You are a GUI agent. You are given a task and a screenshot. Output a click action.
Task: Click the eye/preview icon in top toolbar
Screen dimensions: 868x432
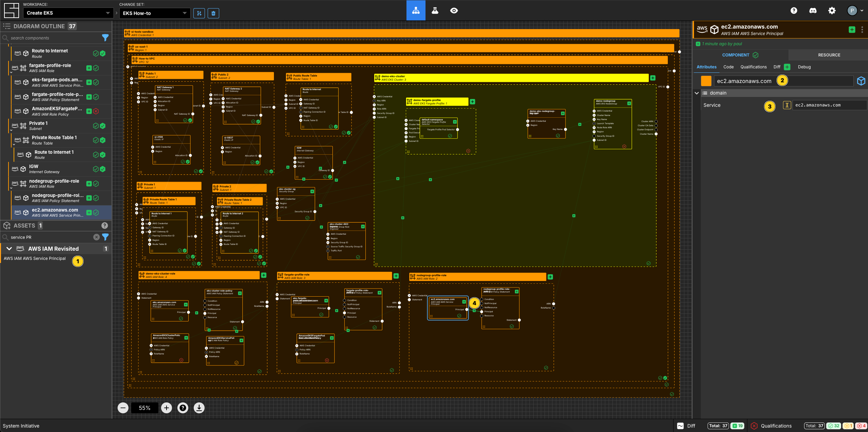(454, 10)
